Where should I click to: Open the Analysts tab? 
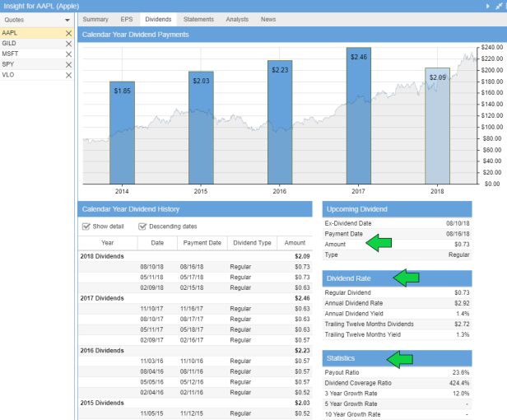(x=239, y=19)
